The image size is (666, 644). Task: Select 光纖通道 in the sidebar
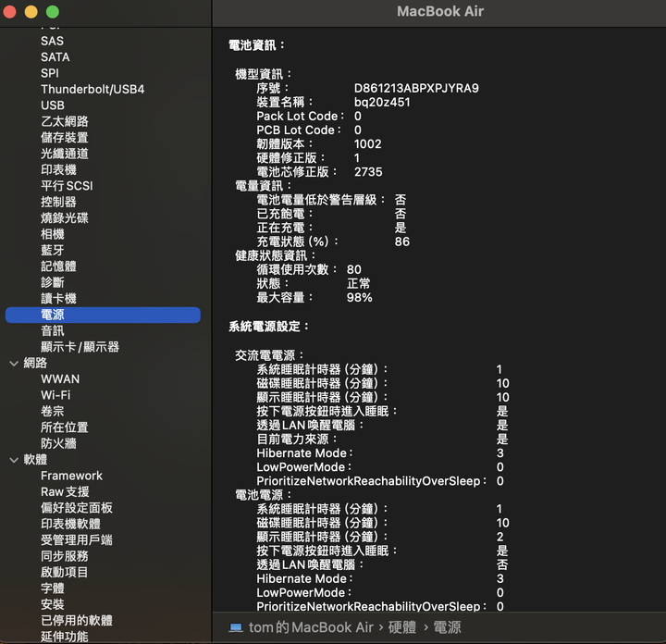click(x=65, y=154)
